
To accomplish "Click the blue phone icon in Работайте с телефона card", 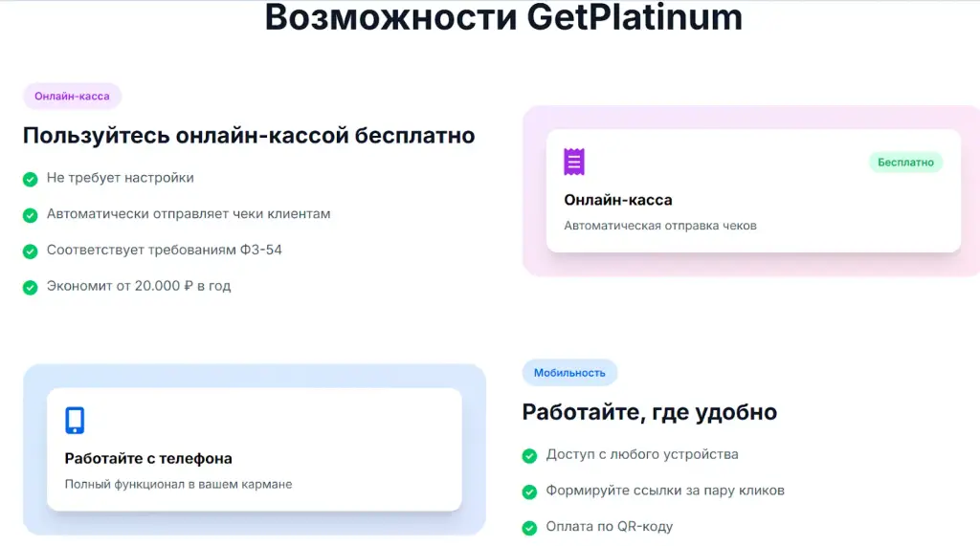I will [75, 421].
